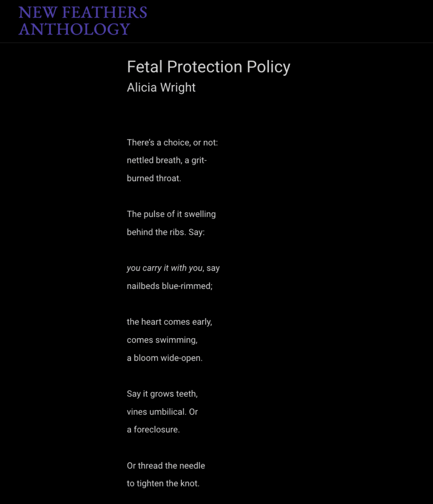Click the poem title Fetal Protection Policy

click(208, 67)
